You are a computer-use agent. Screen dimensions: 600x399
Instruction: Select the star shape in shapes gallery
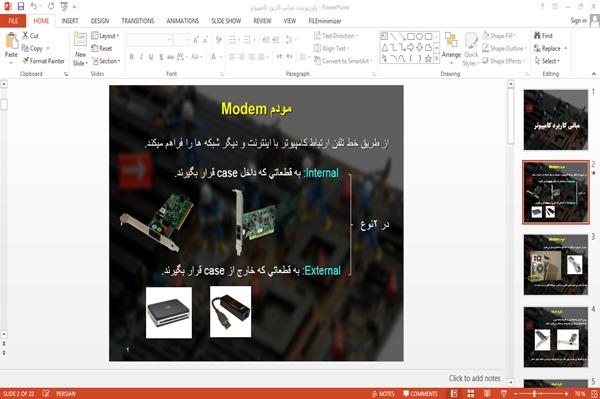coord(428,59)
